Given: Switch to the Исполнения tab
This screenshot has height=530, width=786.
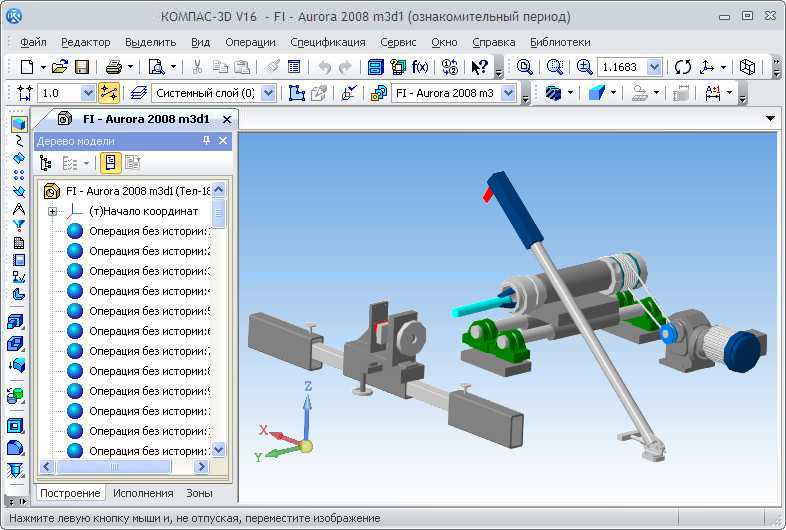Looking at the screenshot, I should click(143, 493).
